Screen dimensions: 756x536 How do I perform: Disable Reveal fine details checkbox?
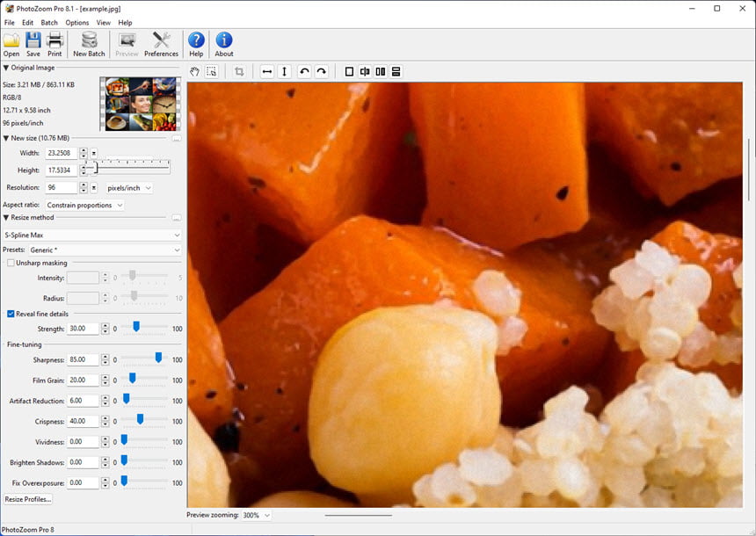click(x=11, y=314)
